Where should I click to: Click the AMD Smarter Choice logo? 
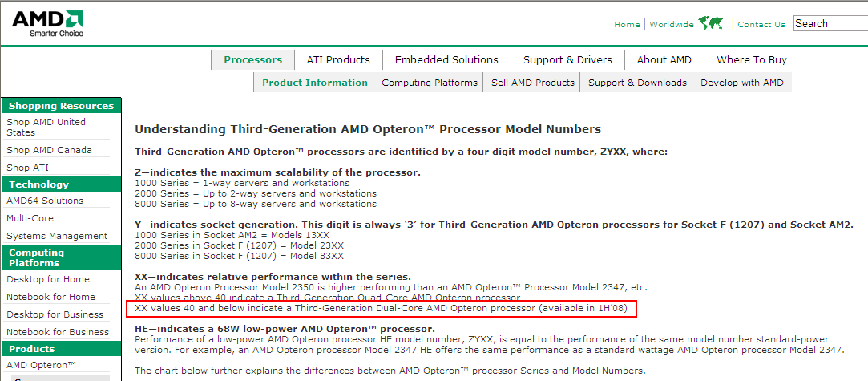click(x=48, y=24)
